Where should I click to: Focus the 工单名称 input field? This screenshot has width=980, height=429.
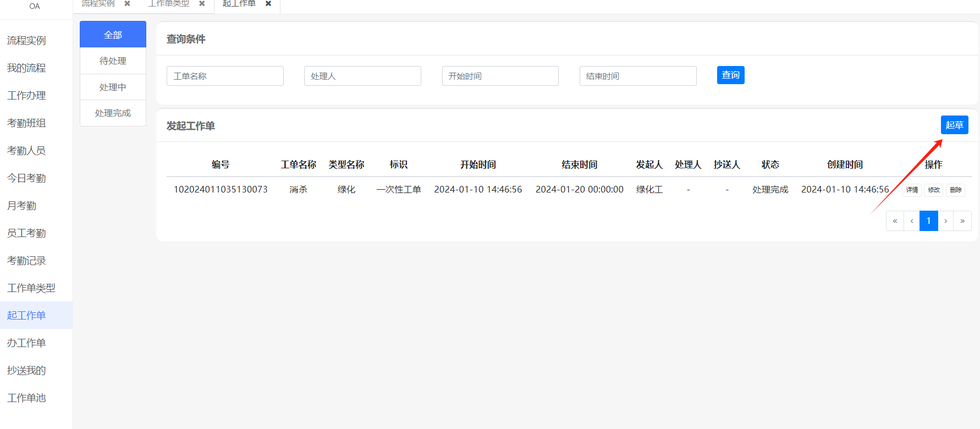coord(225,76)
